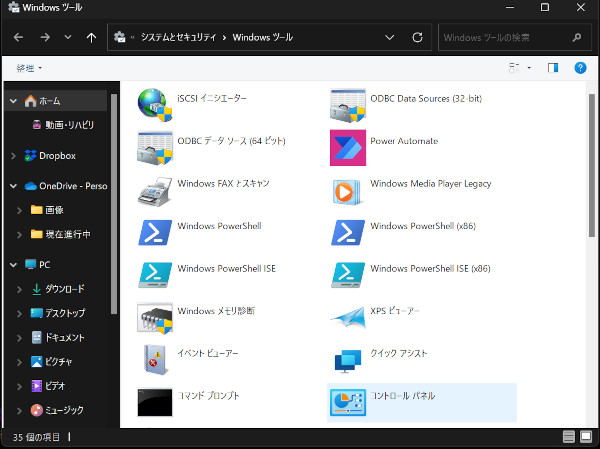Screen dimensions: 600x449
Task: Select the Windows メモリ診断 icon
Action: pyautogui.click(x=155, y=318)
